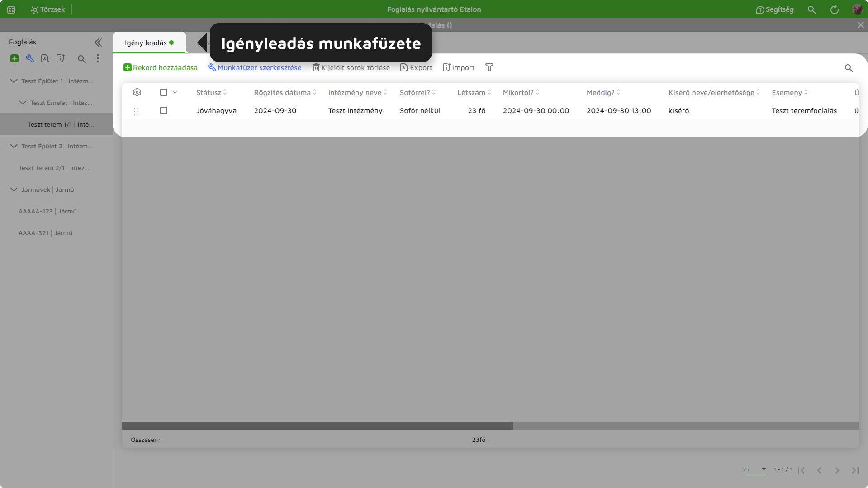Open the sidebar three-dot more menu

pos(98,58)
